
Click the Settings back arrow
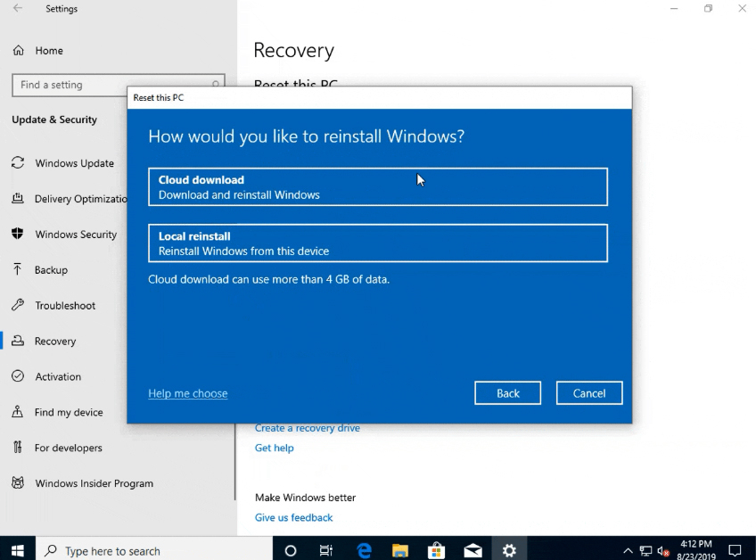17,8
